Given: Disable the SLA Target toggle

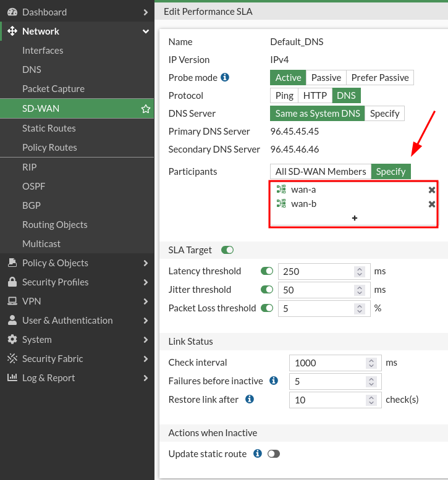Looking at the screenshot, I should point(227,250).
